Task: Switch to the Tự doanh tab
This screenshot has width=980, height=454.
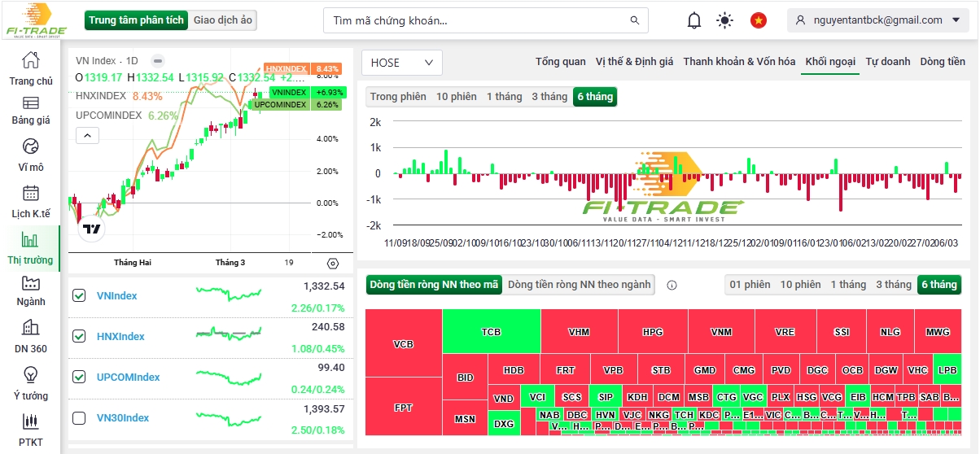Action: (x=887, y=62)
